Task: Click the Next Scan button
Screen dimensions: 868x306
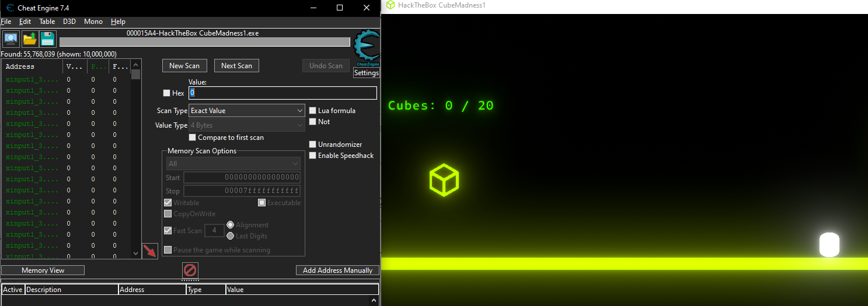Action: point(236,66)
